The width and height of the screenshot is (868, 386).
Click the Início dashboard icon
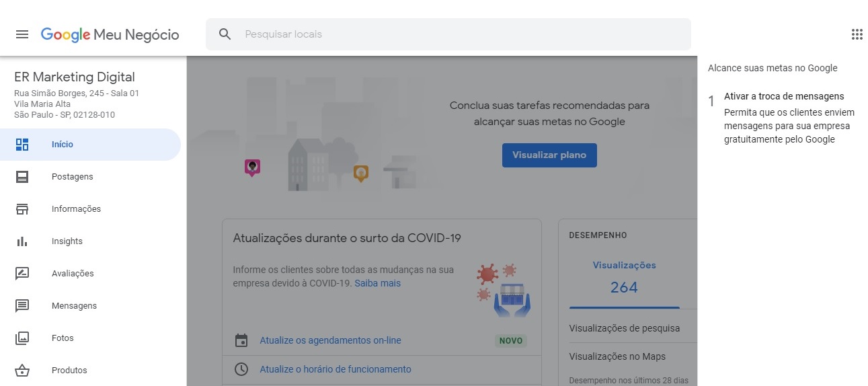tap(22, 145)
